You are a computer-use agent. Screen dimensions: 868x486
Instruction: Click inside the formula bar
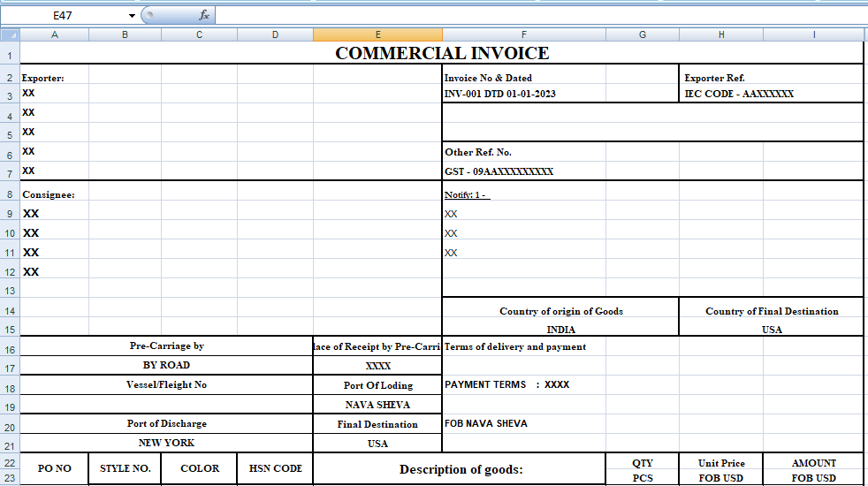[x=530, y=15]
